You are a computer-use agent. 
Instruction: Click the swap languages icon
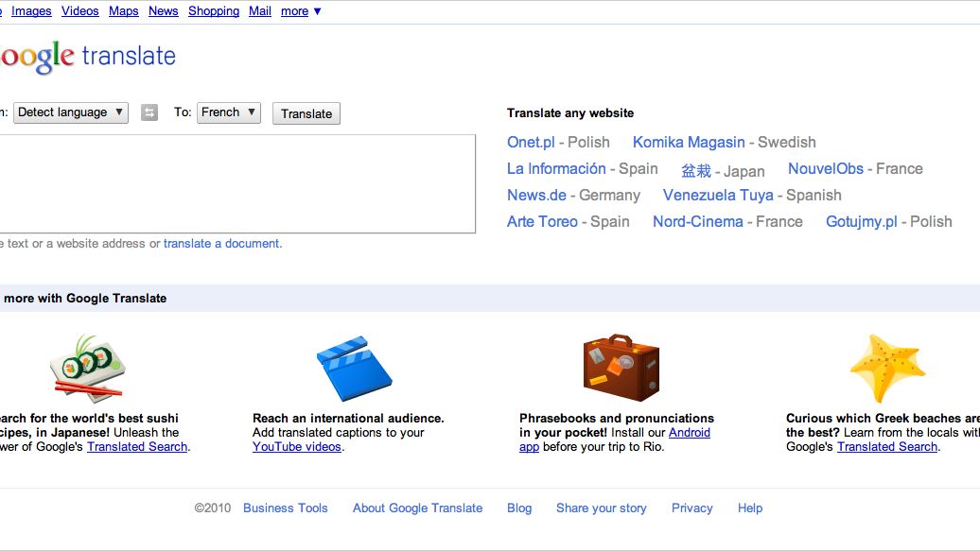coord(149,112)
